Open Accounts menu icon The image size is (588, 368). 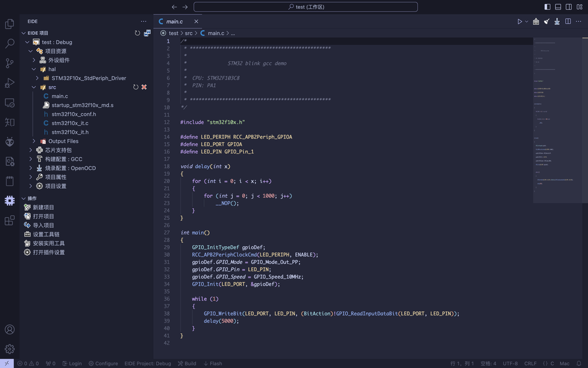coord(9,329)
